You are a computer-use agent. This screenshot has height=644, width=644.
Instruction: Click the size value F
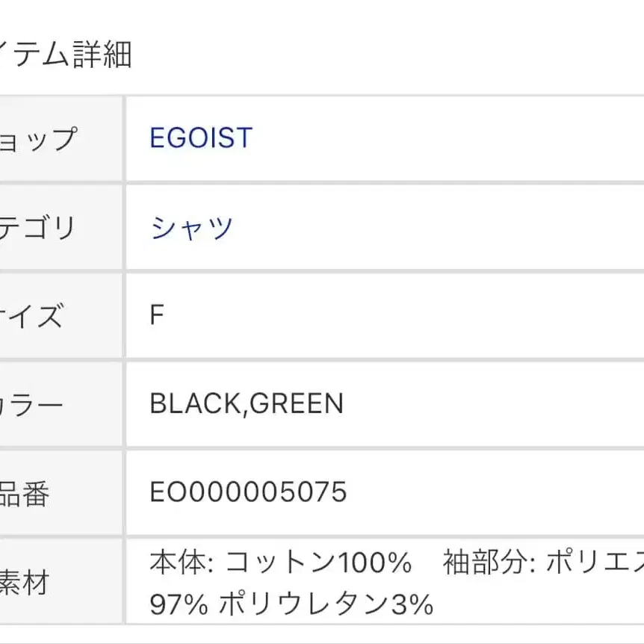coord(156,315)
